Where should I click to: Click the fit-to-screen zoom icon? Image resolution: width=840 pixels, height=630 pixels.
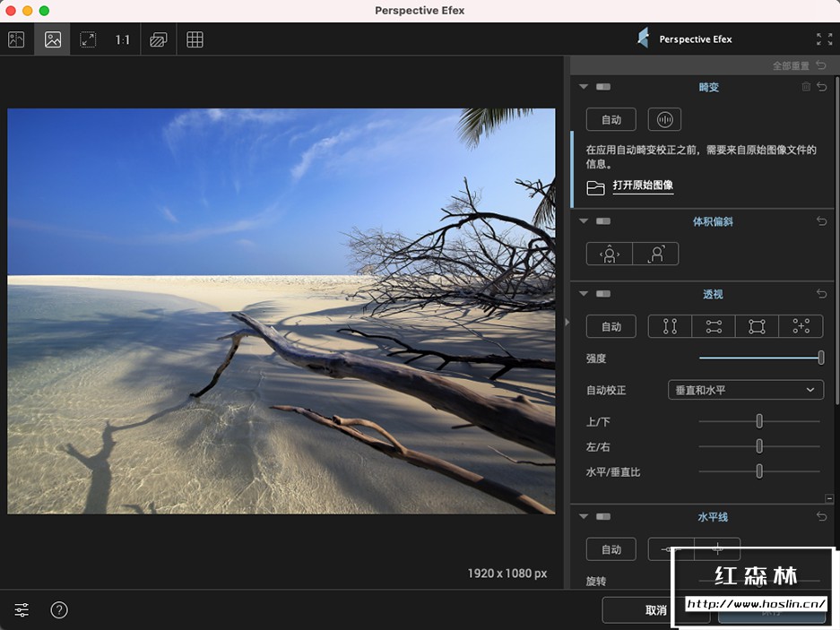coord(88,39)
